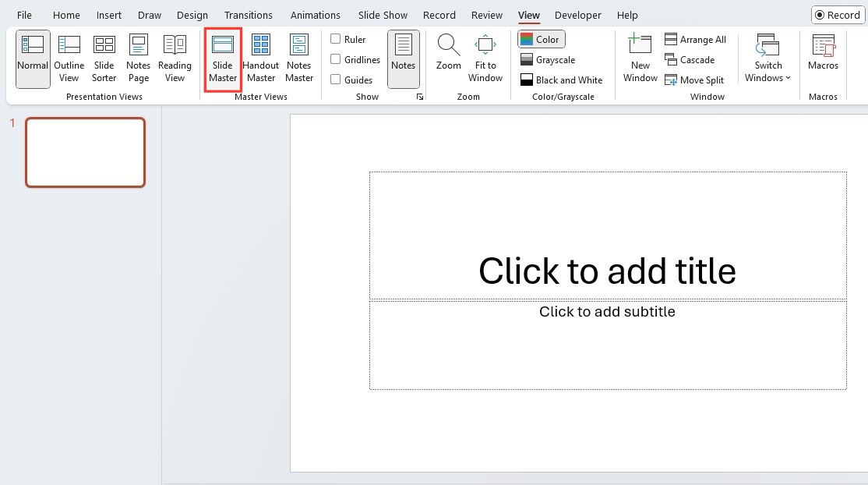Open the Help tab
Viewport: 868px width, 485px height.
click(627, 15)
